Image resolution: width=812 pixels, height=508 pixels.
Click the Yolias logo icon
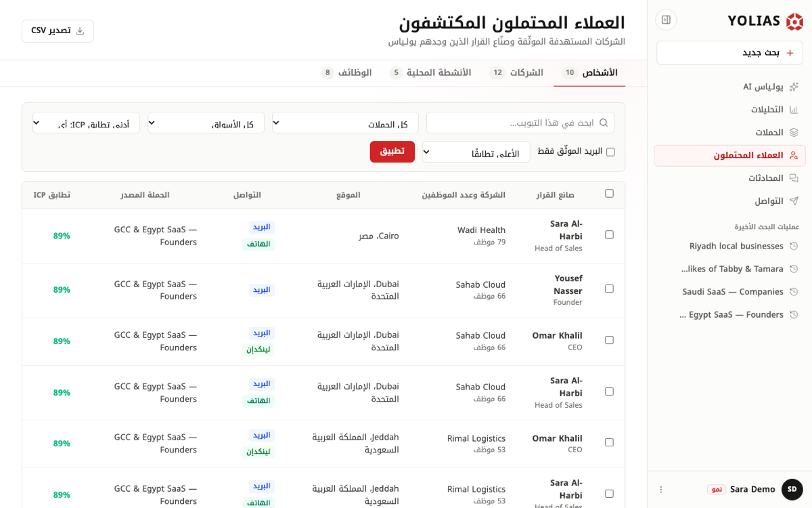pos(794,22)
